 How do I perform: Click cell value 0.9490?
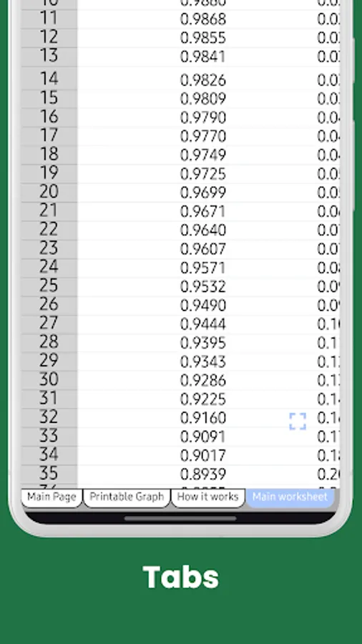[x=203, y=306]
